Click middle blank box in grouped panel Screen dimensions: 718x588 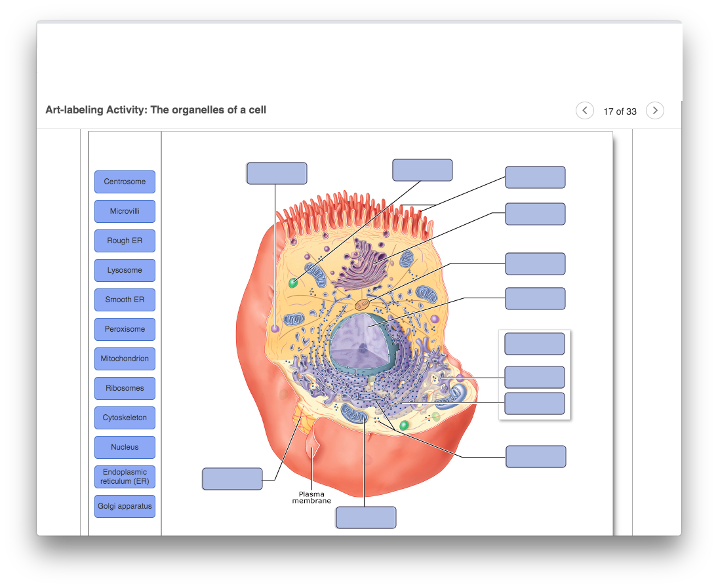click(x=534, y=378)
